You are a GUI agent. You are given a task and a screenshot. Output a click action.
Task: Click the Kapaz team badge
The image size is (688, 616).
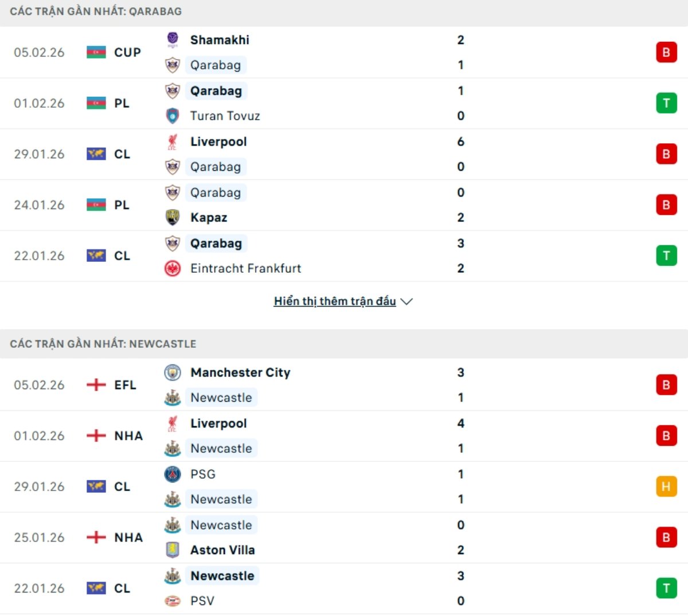pos(173,218)
